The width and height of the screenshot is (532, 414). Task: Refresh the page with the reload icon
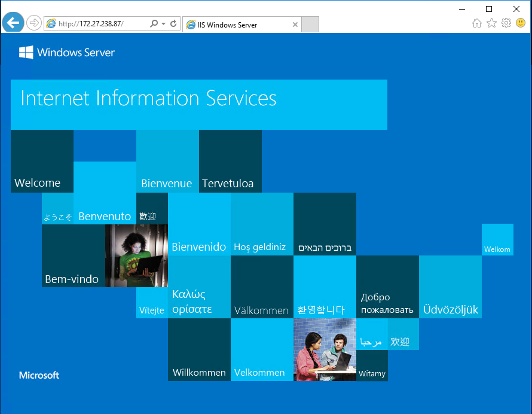[173, 23]
